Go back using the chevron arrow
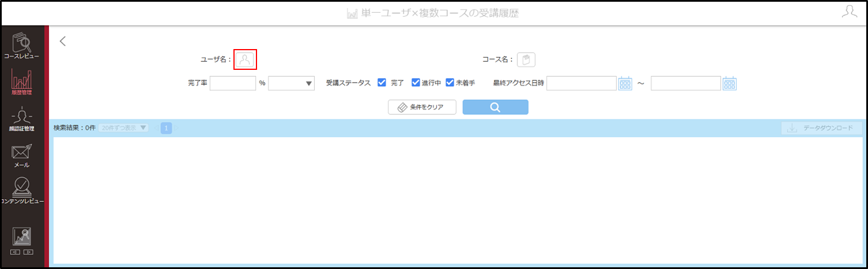The width and height of the screenshot is (868, 269). (63, 41)
